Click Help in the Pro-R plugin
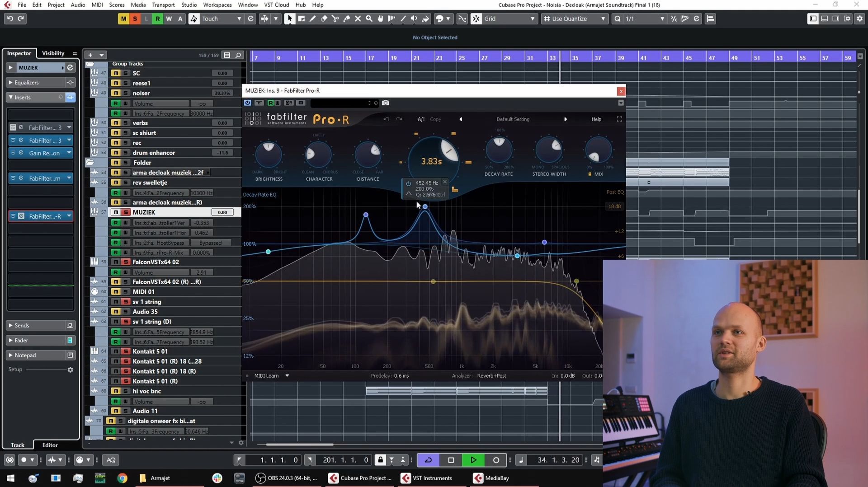Image resolution: width=868 pixels, height=487 pixels. tap(596, 119)
